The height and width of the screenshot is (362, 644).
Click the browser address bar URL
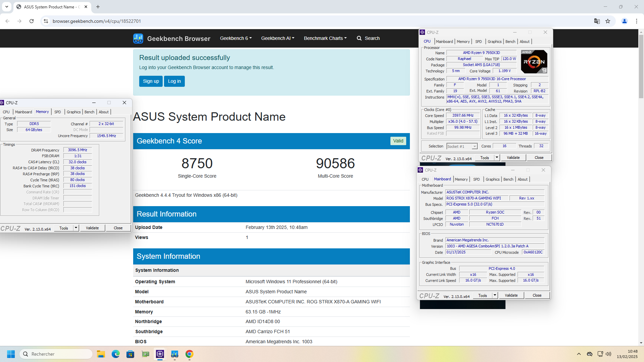[x=97, y=21]
